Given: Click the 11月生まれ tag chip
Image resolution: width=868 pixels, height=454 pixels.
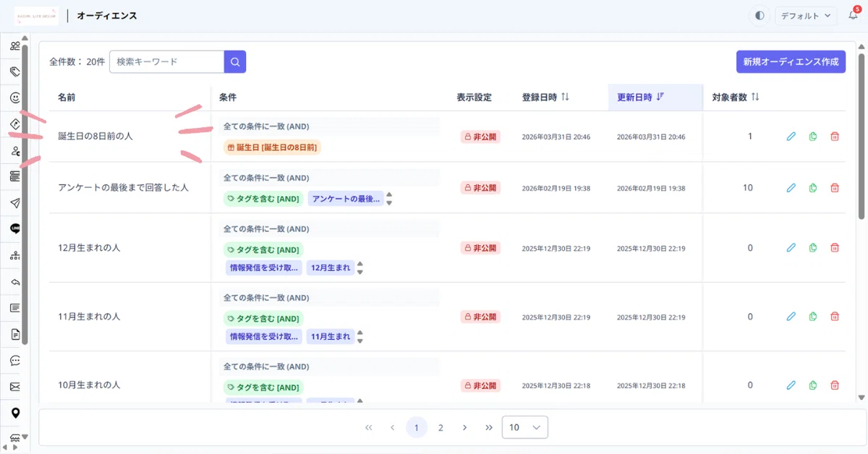Looking at the screenshot, I should point(330,337).
